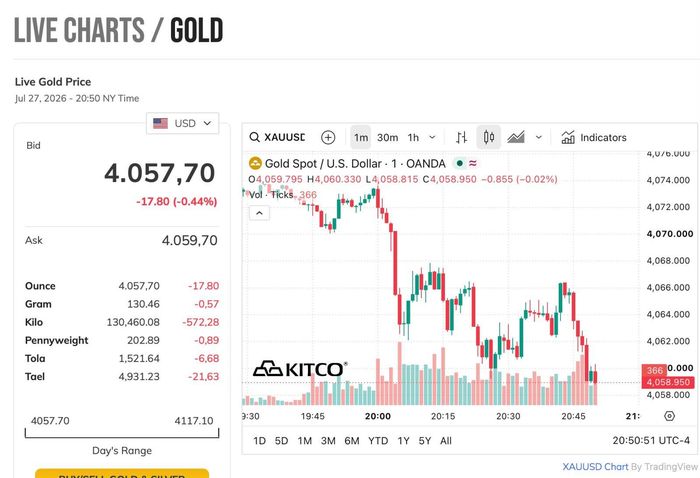Expand more chart styles chevron
Viewport: 700px width, 478px height.
pos(539,137)
